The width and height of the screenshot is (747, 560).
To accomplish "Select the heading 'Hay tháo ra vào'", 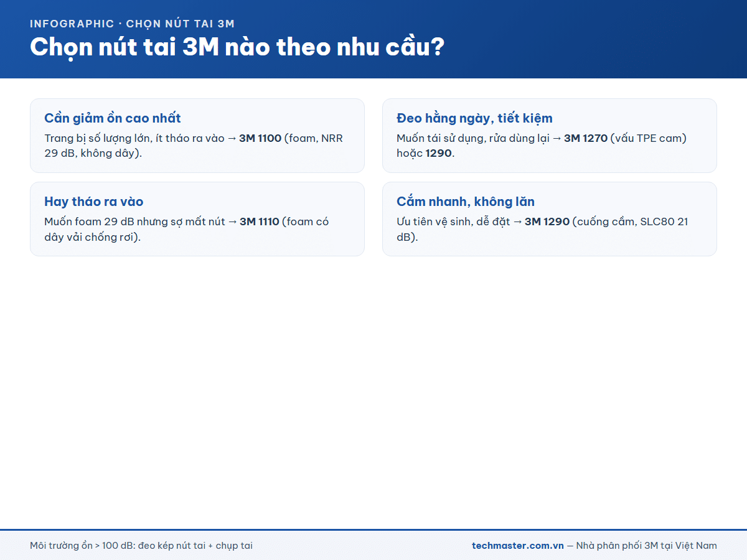I will coord(94,202).
